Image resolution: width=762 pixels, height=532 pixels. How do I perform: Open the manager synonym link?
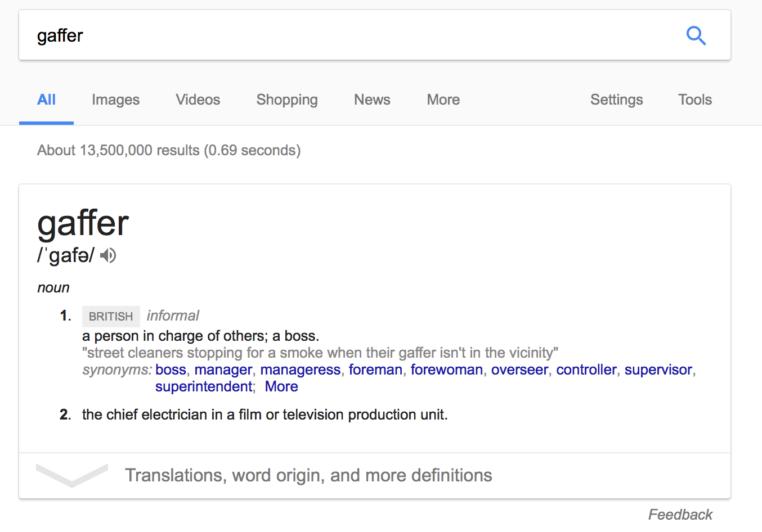pos(223,369)
